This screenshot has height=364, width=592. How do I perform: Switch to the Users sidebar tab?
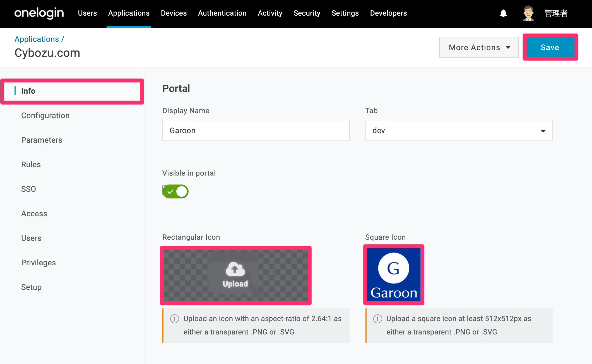[x=31, y=238]
